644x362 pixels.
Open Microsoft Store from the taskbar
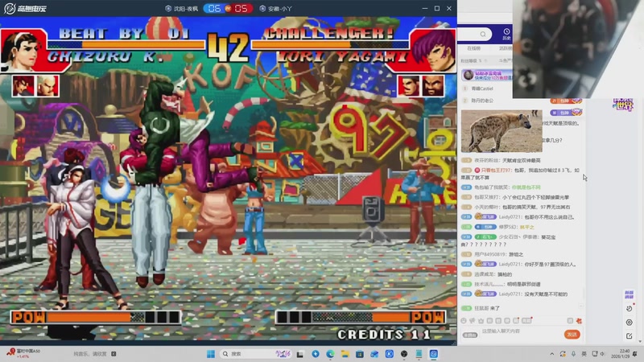(x=360, y=354)
